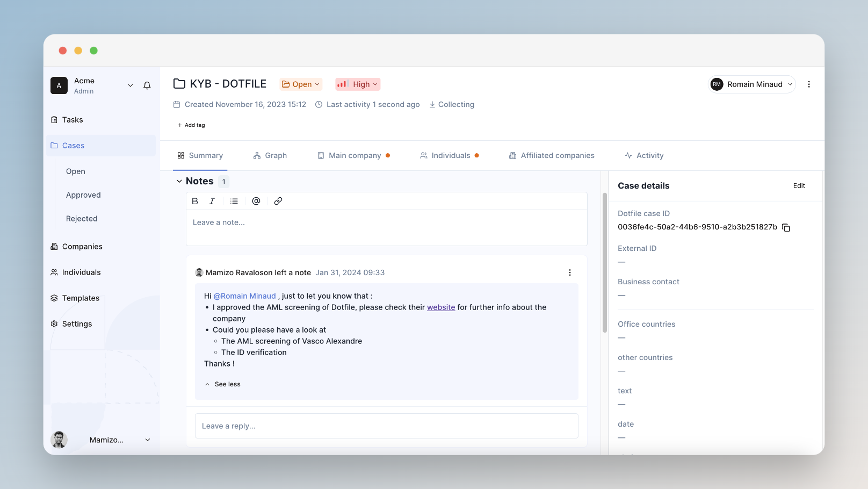Collapse the Notes section

179,181
